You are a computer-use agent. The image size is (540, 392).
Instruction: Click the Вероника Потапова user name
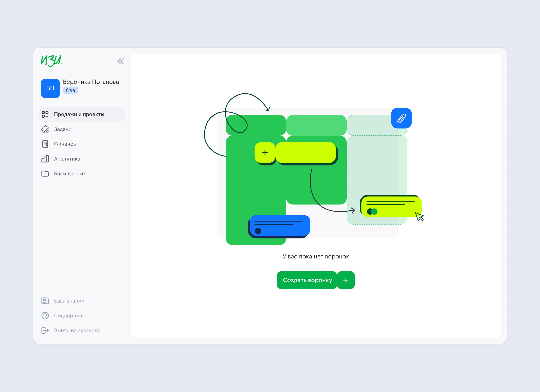[91, 82]
